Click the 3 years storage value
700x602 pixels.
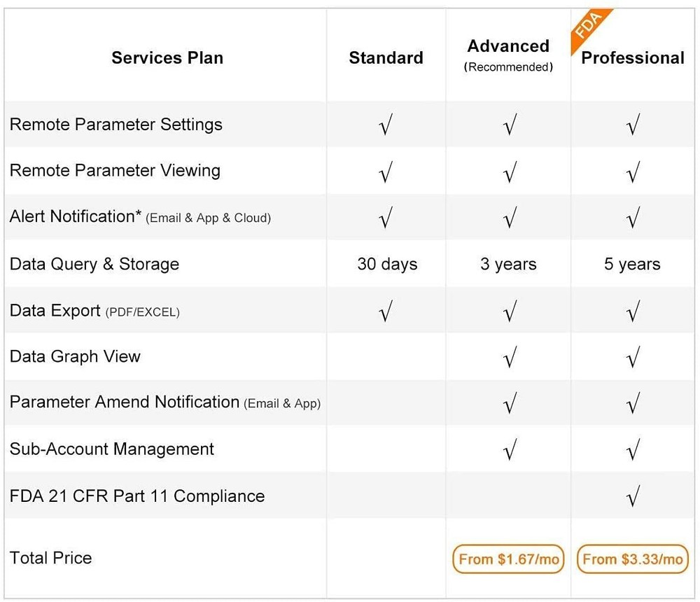pyautogui.click(x=508, y=265)
